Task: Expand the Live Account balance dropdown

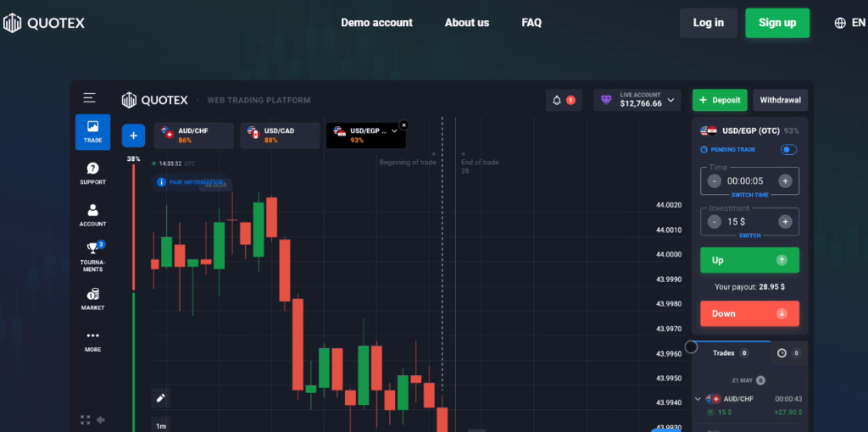Action: click(671, 100)
